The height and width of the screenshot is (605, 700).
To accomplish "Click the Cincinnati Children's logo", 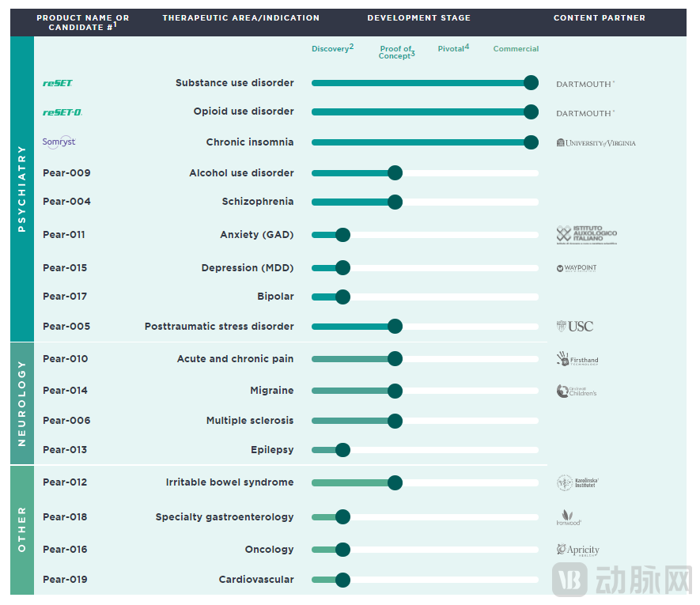I will tap(577, 391).
